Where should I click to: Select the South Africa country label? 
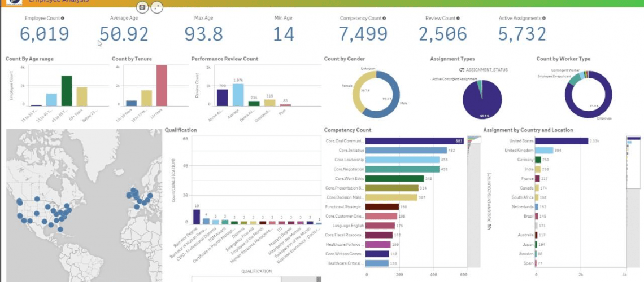pos(523,197)
